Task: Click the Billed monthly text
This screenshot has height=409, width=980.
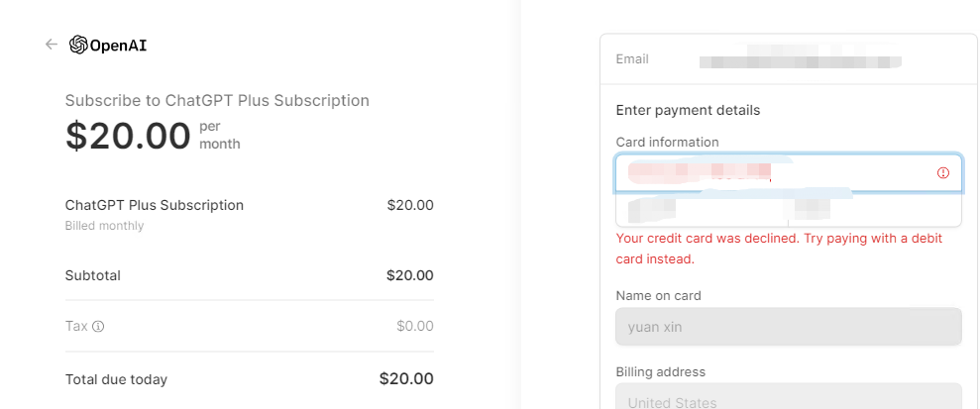Action: 104,226
